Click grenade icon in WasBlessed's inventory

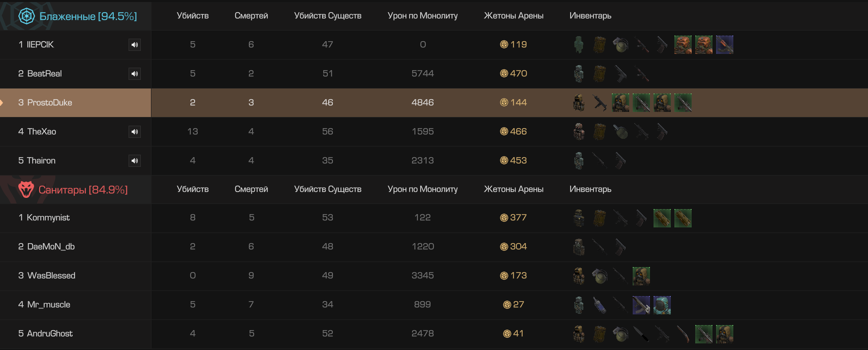[600, 276]
